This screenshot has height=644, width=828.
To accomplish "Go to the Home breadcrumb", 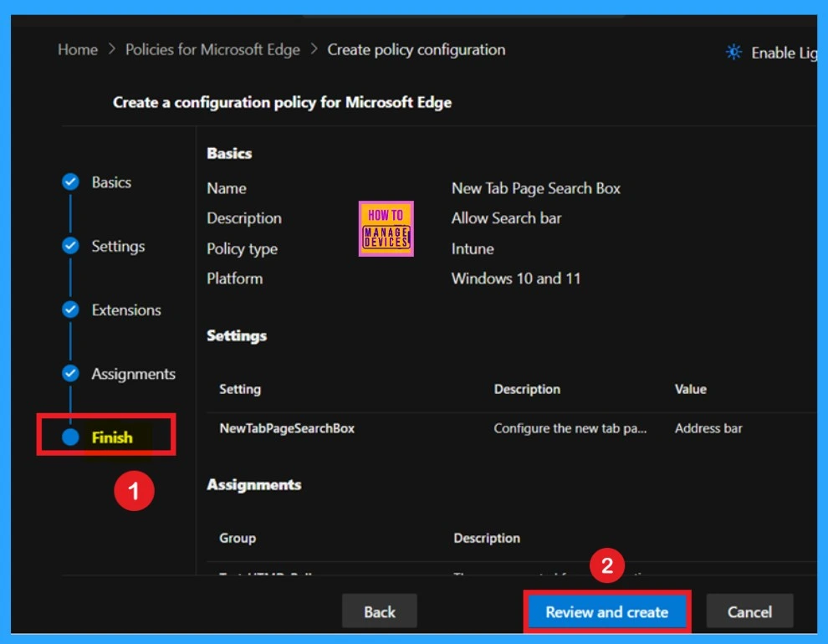I will coord(78,50).
